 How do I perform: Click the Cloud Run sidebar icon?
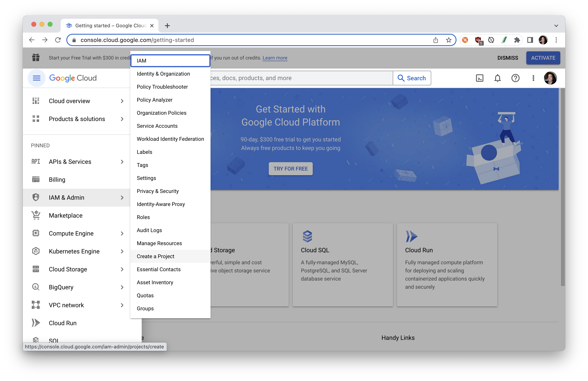tap(36, 323)
